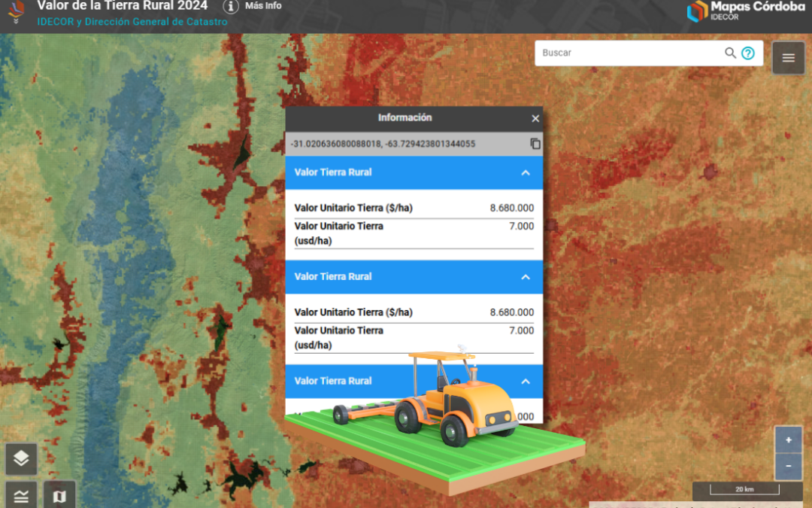Click the IDECOR logo at top left
812x508 pixels.
16,11
